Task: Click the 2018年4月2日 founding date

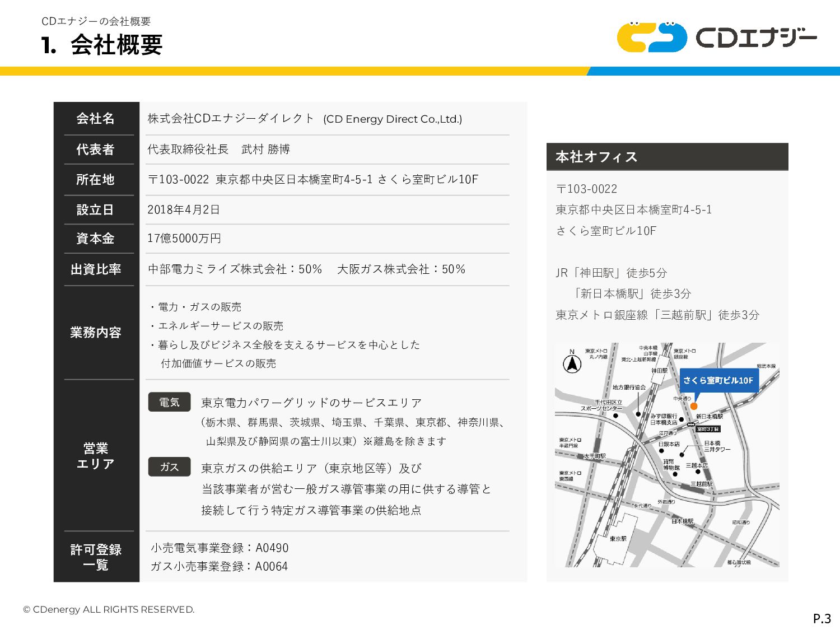Action: pos(184,209)
